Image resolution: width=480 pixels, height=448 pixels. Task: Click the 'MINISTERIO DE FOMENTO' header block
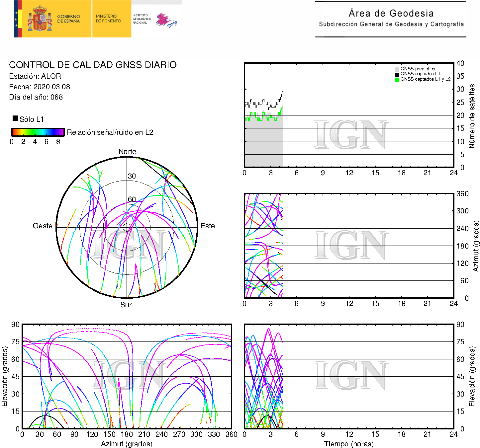(108, 19)
